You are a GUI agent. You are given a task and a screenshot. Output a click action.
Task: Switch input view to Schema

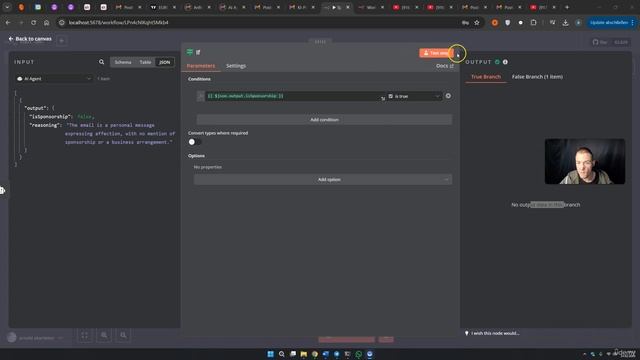coord(123,62)
